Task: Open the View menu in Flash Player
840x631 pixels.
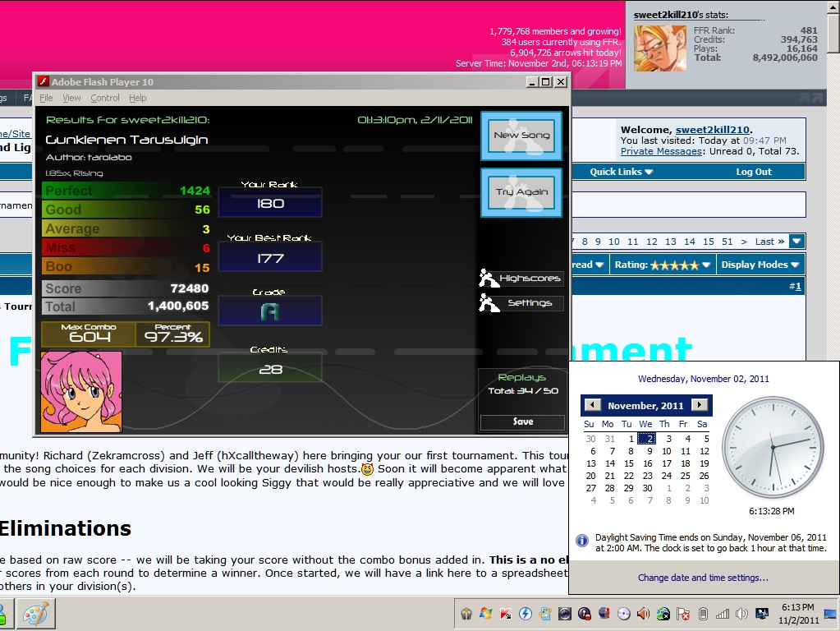Action: point(71,98)
